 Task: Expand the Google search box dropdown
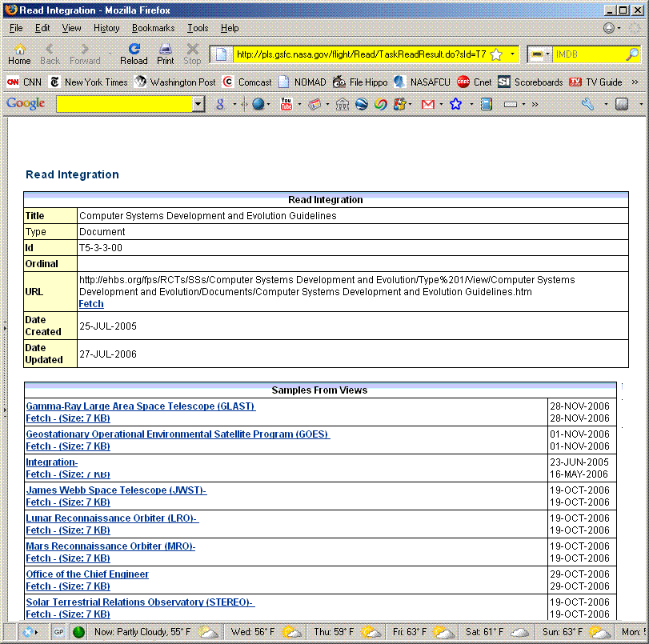198,104
